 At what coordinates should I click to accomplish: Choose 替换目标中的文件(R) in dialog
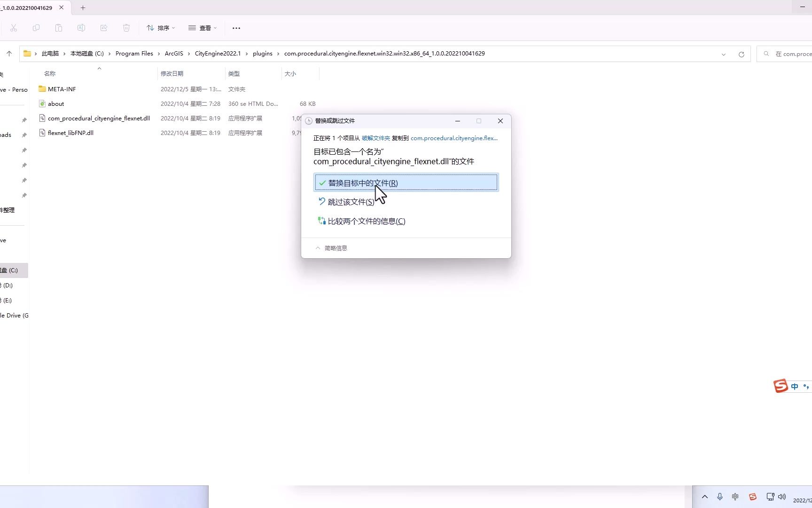[x=406, y=183]
